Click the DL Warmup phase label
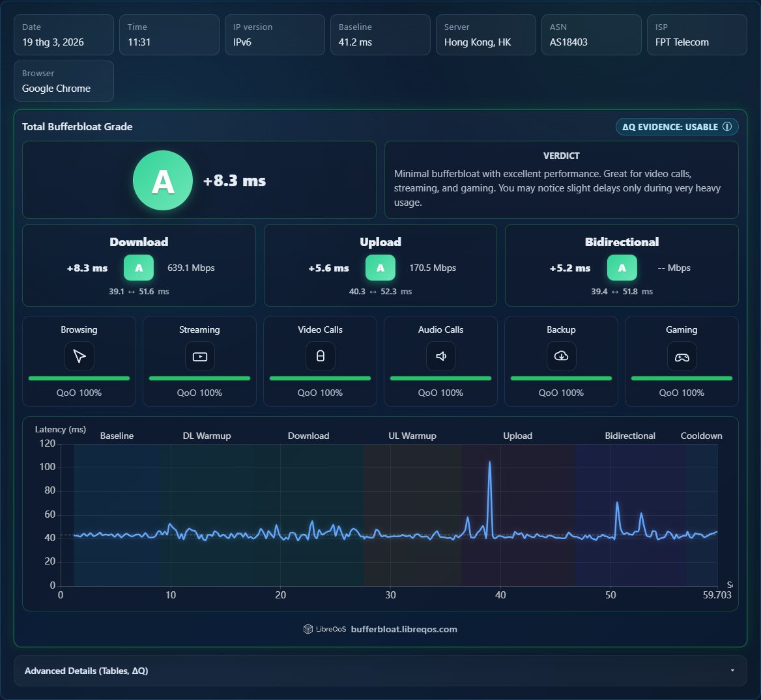This screenshot has width=761, height=700. pyautogui.click(x=207, y=436)
